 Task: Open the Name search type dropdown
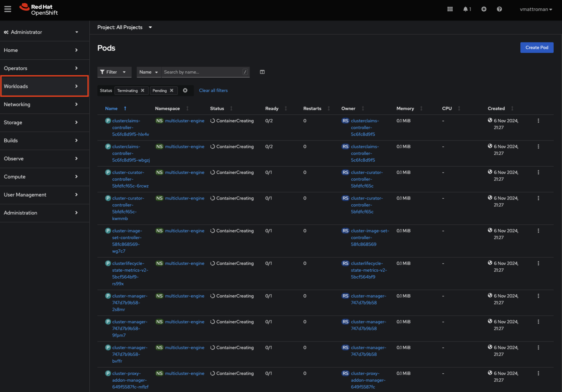pyautogui.click(x=149, y=72)
